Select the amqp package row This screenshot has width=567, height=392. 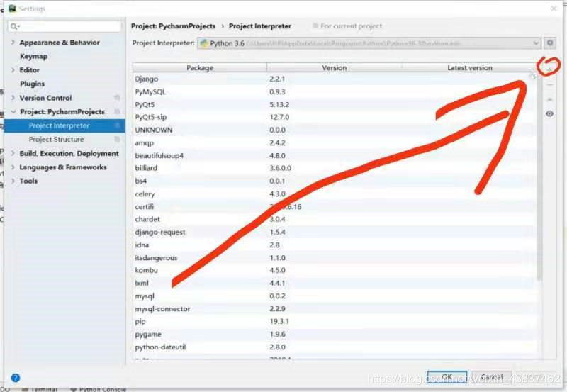point(335,143)
